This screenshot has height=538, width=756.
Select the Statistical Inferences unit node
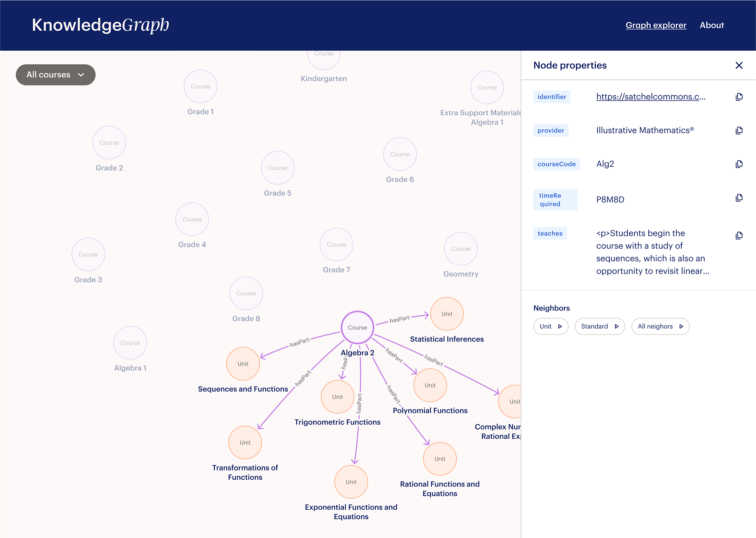pyautogui.click(x=447, y=314)
